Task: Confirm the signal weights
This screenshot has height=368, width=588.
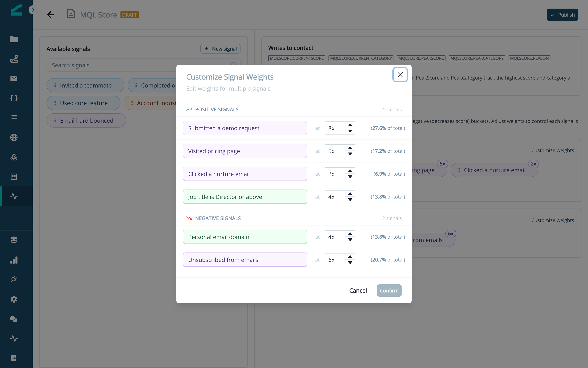Action: 389,290
